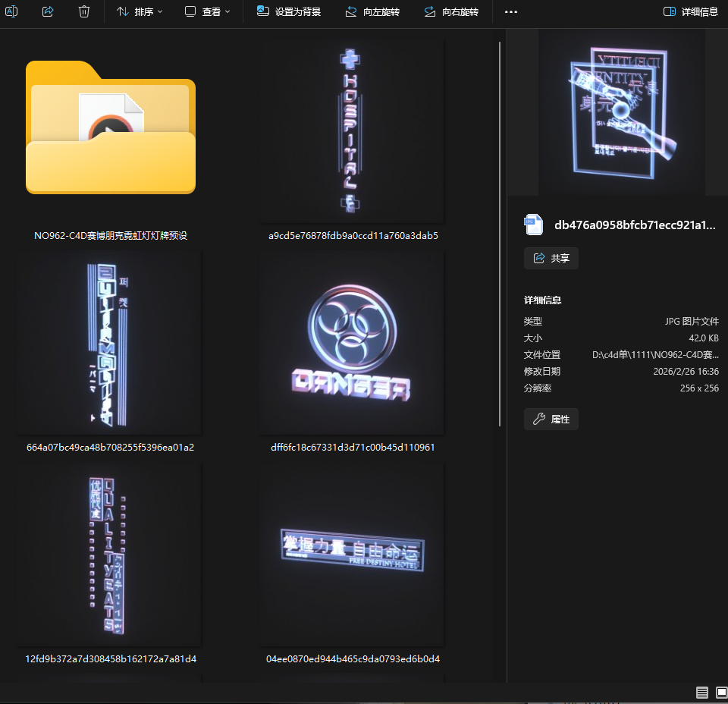This screenshot has width=728, height=704.
Task: Toggle the details pane button
Action: point(690,11)
